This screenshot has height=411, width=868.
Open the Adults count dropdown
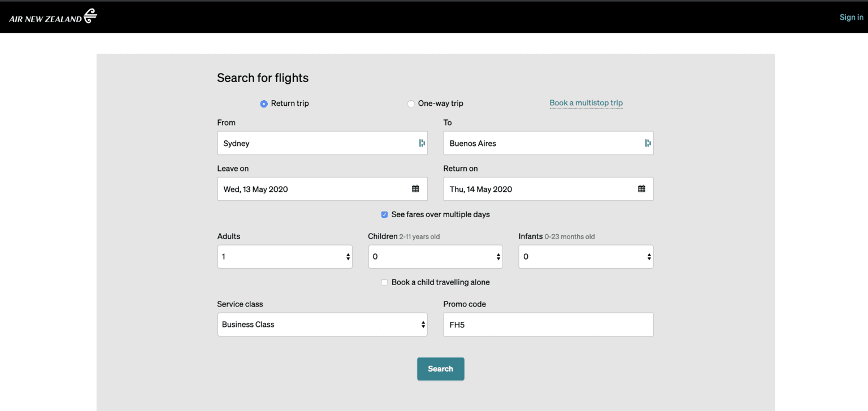[x=285, y=257]
